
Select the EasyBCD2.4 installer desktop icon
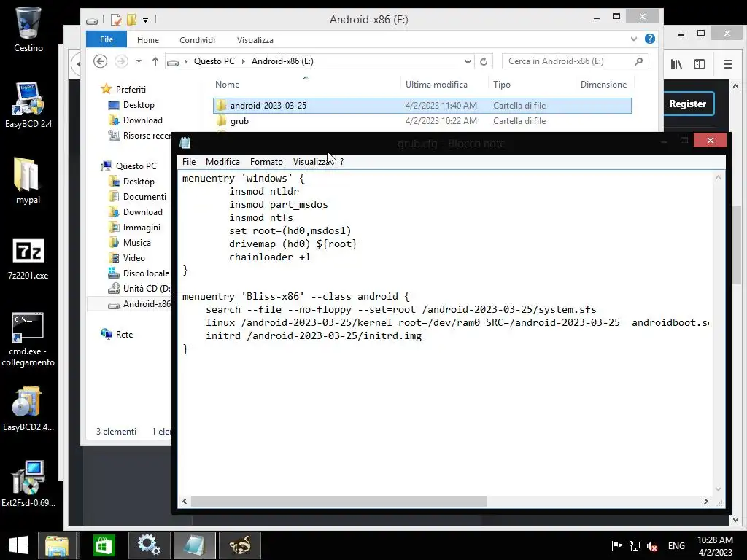[28, 408]
